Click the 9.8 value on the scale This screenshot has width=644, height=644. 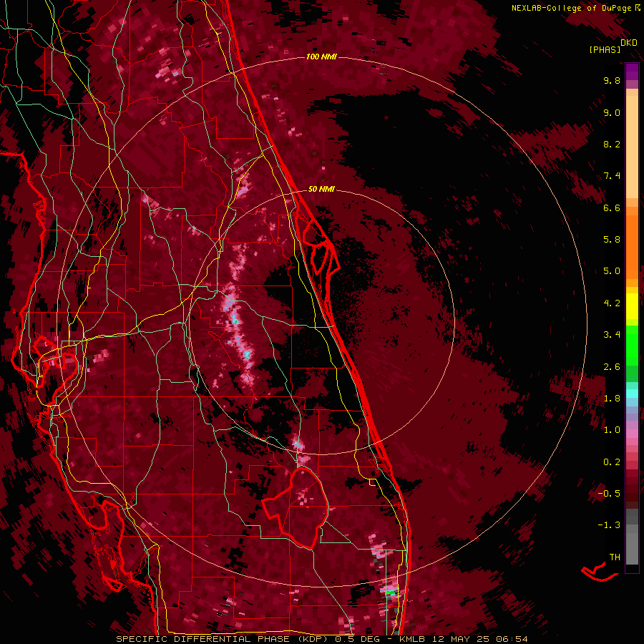[x=612, y=80]
